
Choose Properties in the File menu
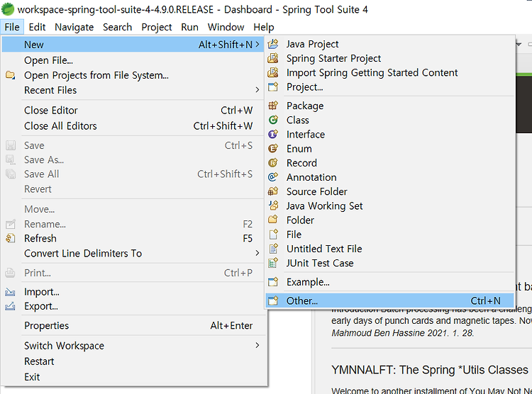(134, 325)
